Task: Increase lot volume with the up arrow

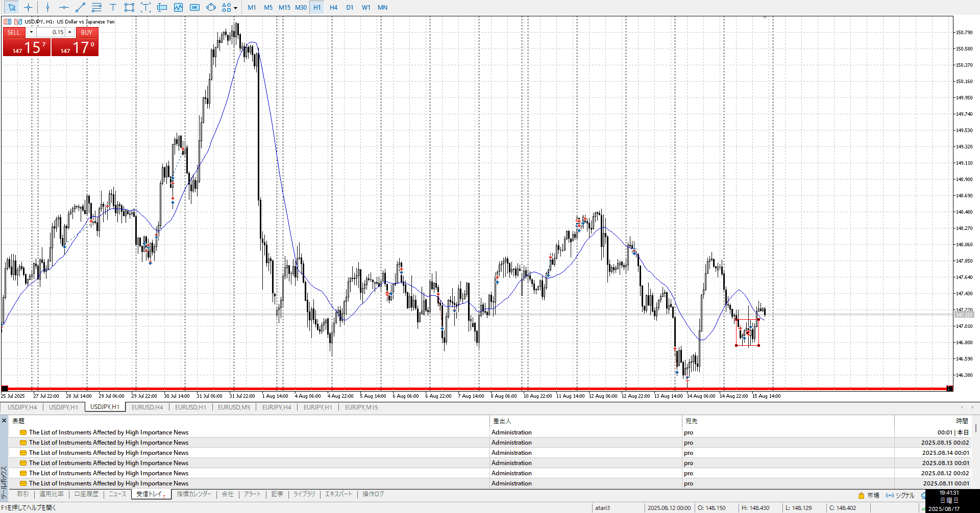Action: pyautogui.click(x=70, y=32)
